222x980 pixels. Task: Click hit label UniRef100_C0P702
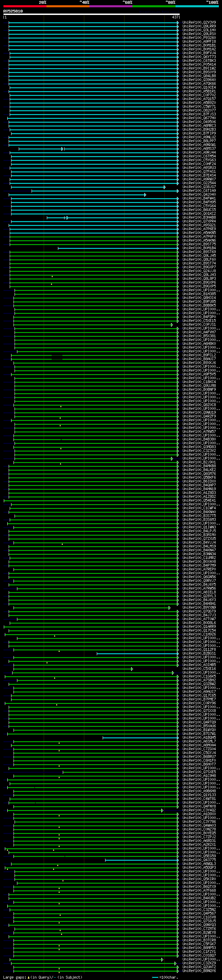[199, 95]
